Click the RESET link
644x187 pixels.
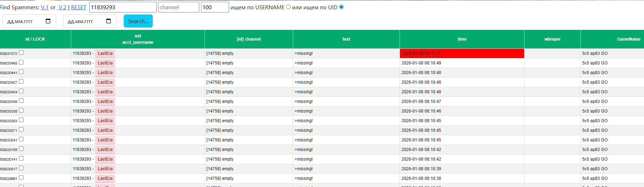pos(79,7)
